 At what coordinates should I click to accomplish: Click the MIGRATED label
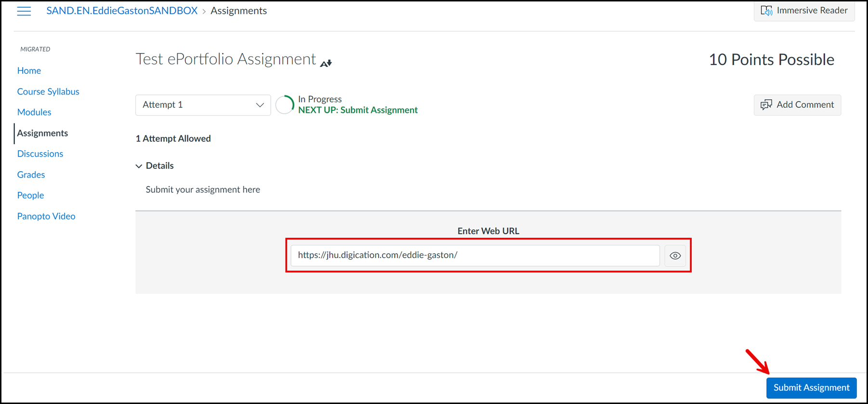coord(35,49)
